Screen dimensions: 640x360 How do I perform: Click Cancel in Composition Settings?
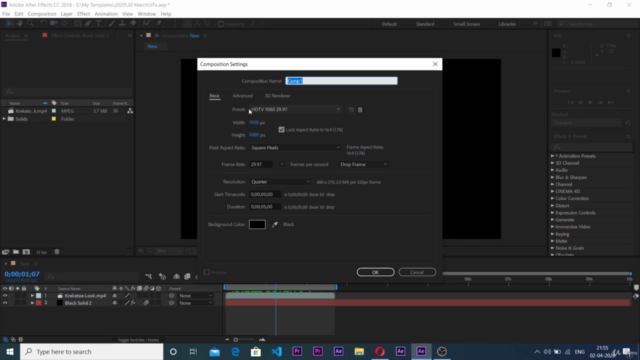pyautogui.click(x=417, y=272)
